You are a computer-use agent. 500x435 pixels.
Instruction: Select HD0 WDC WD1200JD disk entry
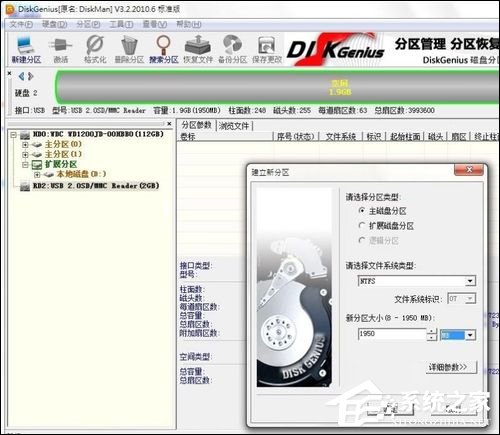[x=98, y=134]
